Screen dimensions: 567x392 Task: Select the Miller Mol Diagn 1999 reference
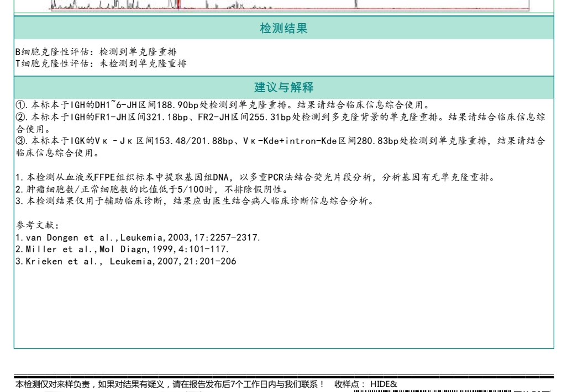(122, 250)
